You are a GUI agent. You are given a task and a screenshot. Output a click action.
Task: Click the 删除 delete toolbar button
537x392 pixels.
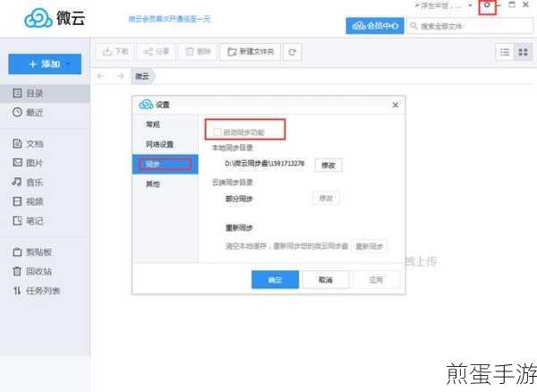198,52
